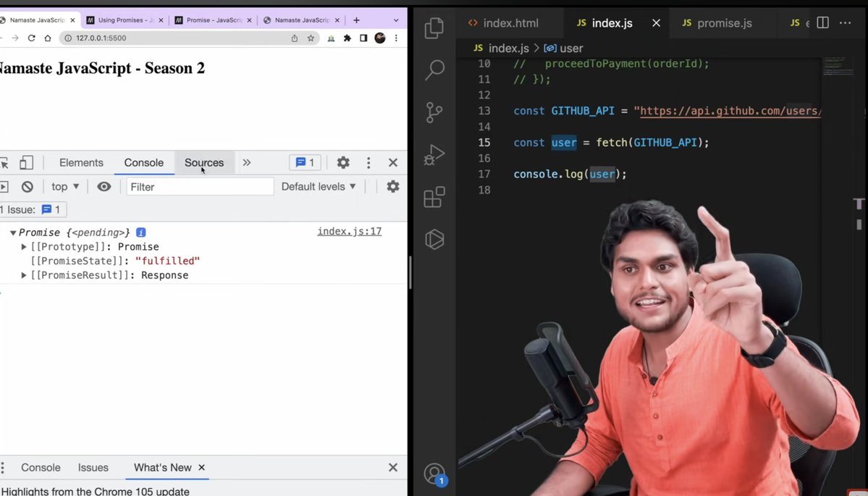Open Chrome profile avatar
Screen dimensions: 868x496
point(380,38)
